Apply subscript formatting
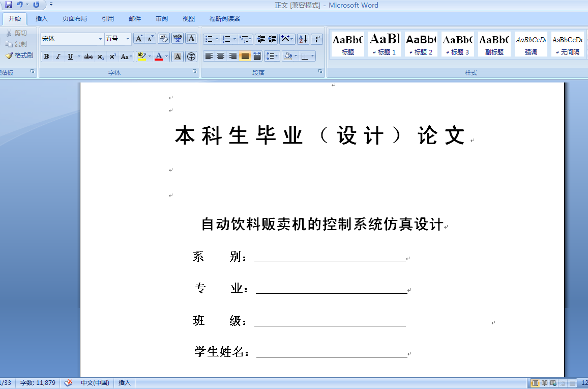Screen dimensions: 588x389 (x=101, y=57)
